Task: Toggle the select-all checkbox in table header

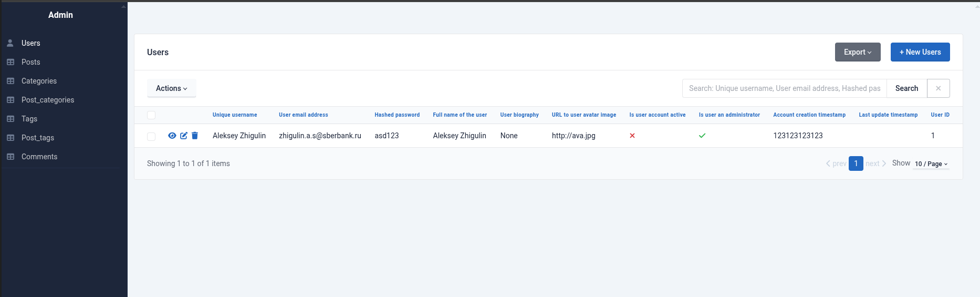Action: pos(151,115)
